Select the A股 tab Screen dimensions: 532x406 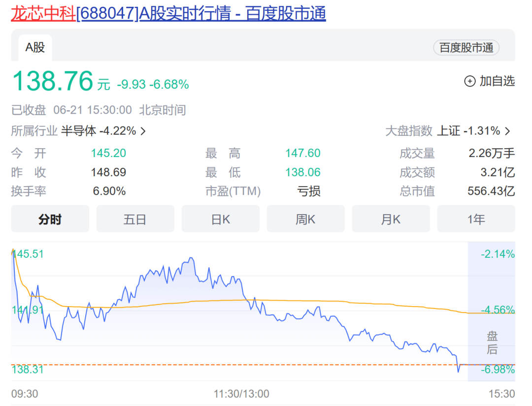[35, 47]
